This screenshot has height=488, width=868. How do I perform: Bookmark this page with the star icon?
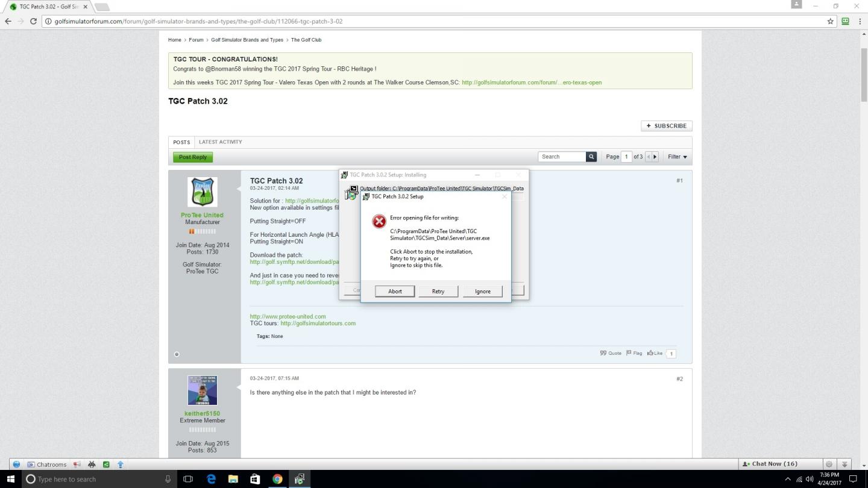(830, 21)
